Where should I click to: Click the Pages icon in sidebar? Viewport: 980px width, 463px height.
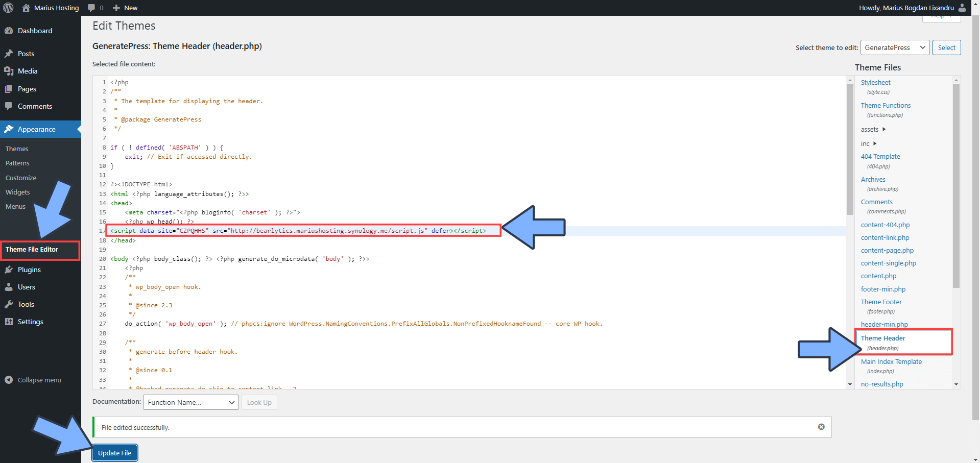click(9, 89)
